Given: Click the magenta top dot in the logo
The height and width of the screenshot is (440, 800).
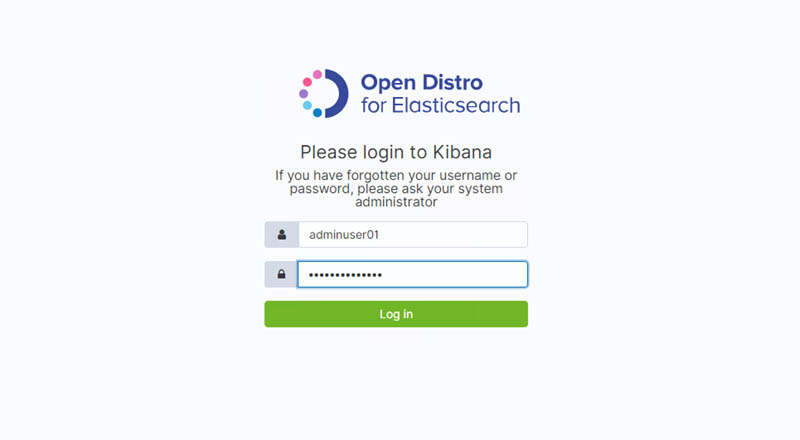Looking at the screenshot, I should pyautogui.click(x=317, y=75).
